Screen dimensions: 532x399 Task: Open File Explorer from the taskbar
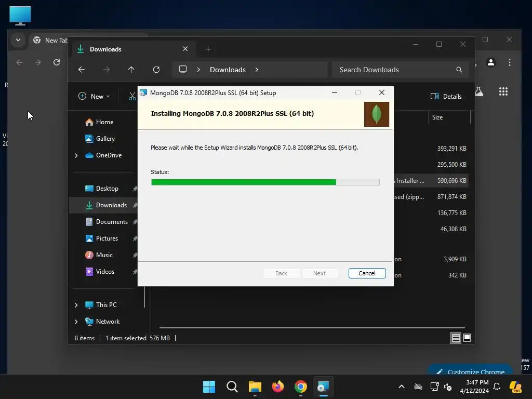(255, 387)
